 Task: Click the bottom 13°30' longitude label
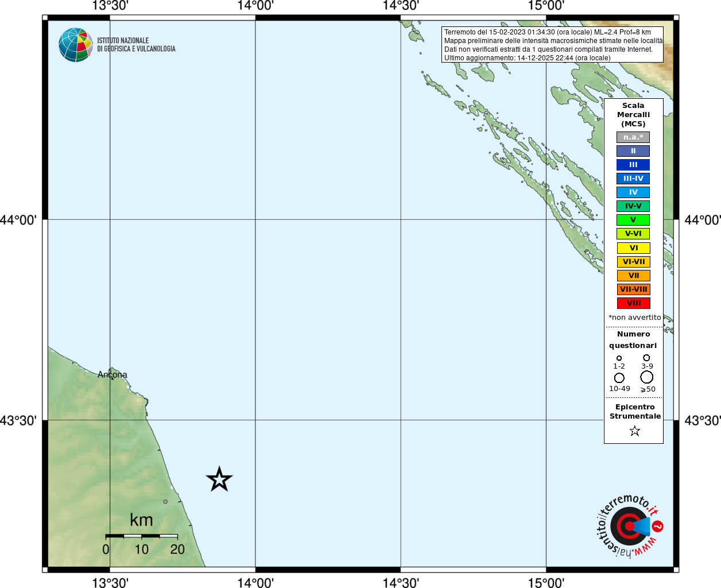(x=110, y=582)
